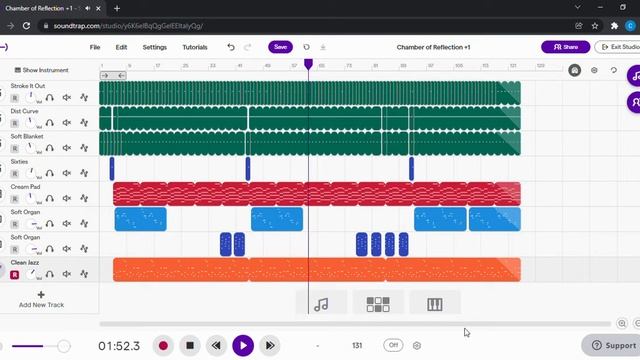This screenshot has width=640, height=360.
Task: Solo the Stroke It Out track headphones
Action: pyautogui.click(x=50, y=98)
